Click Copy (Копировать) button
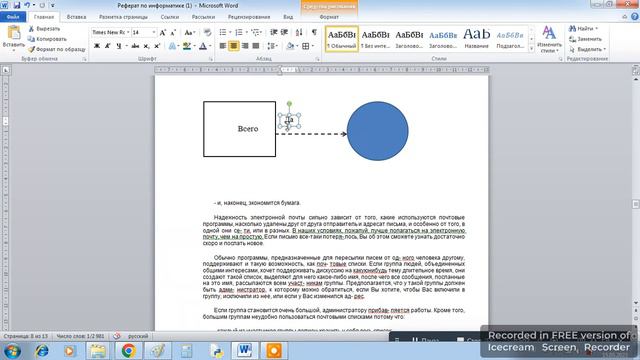Image resolution: width=640 pixels, height=360 pixels. (47, 39)
